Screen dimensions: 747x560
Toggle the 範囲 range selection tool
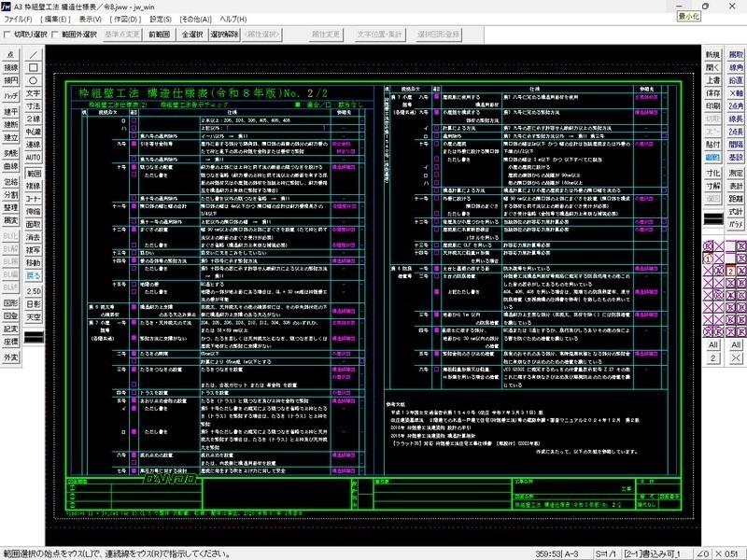coord(34,174)
